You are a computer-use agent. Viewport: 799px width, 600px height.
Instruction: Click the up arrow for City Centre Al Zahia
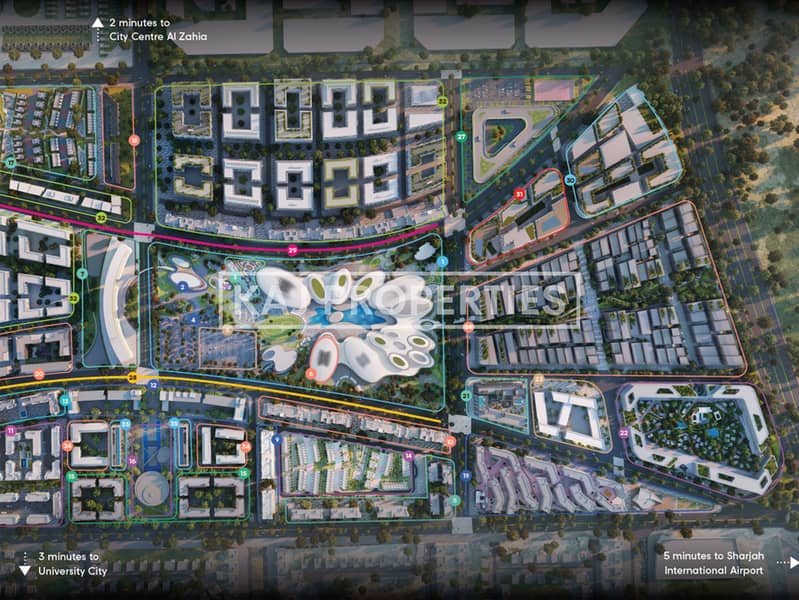(98, 22)
